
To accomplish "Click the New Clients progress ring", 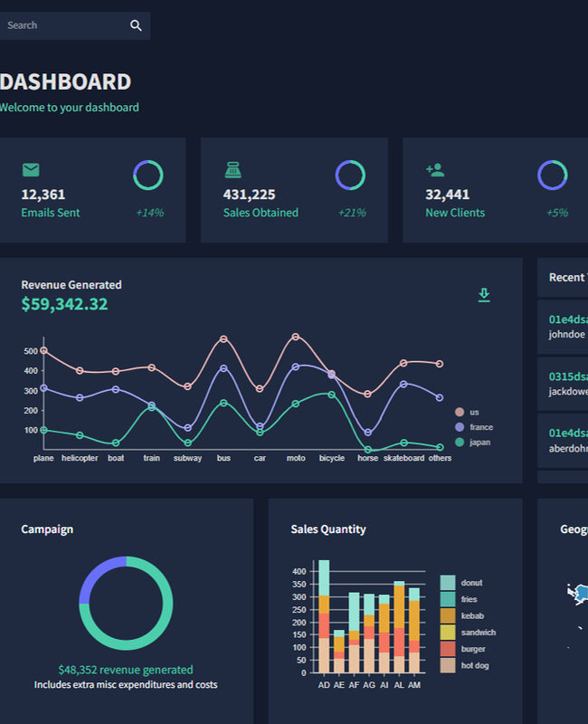I will pyautogui.click(x=553, y=175).
